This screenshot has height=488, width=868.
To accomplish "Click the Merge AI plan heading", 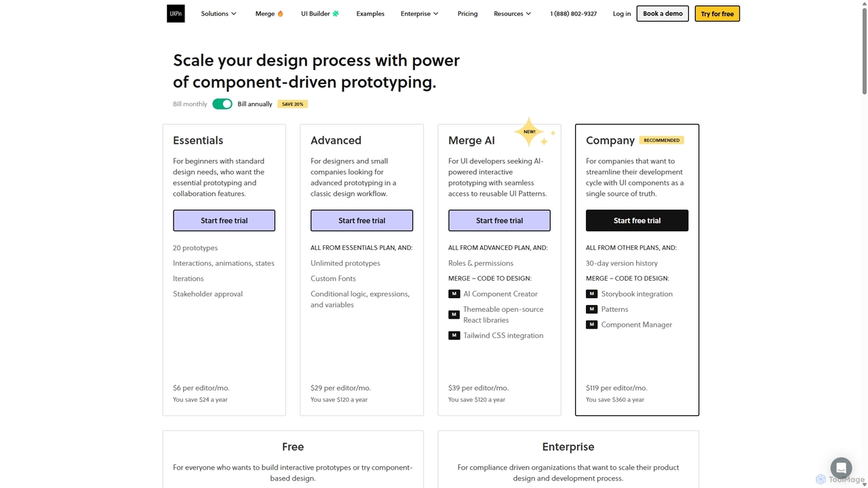I will 471,140.
